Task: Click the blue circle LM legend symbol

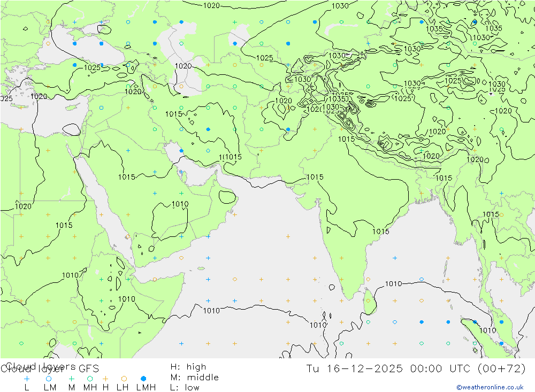Action: click(x=49, y=379)
